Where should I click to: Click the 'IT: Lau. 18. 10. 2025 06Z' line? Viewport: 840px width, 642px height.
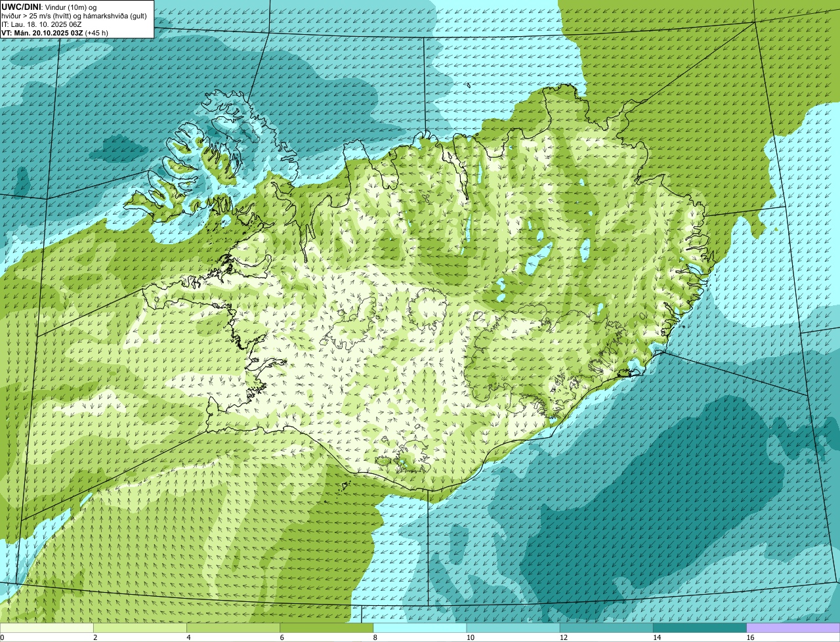tap(41, 24)
